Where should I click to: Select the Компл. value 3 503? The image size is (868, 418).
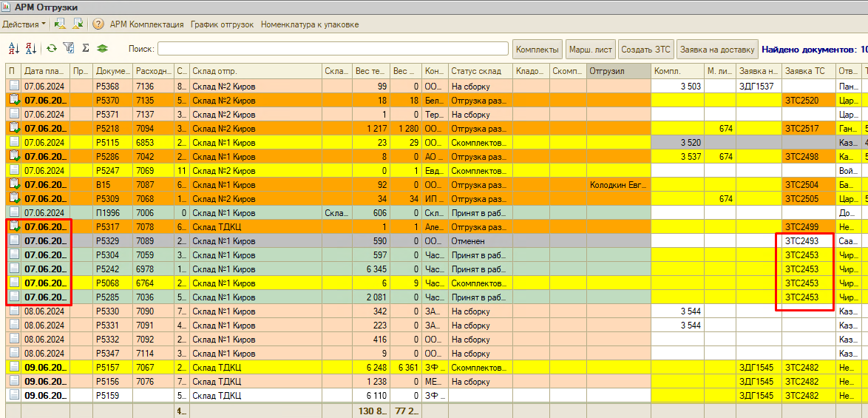[677, 86]
